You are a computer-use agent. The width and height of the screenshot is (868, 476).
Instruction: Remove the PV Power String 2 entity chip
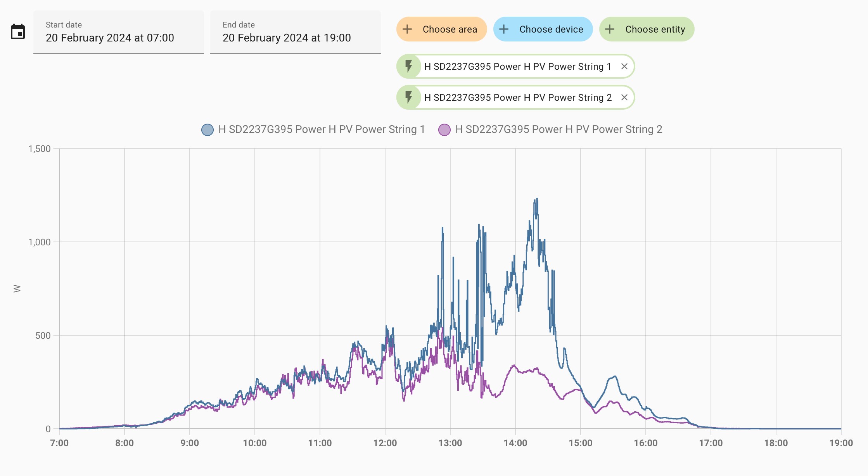[x=624, y=97]
